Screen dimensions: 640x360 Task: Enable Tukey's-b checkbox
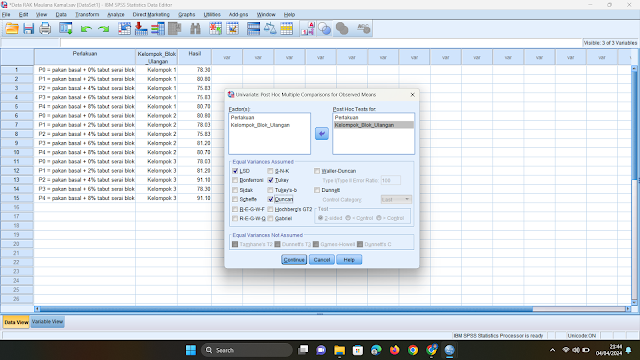coord(270,190)
